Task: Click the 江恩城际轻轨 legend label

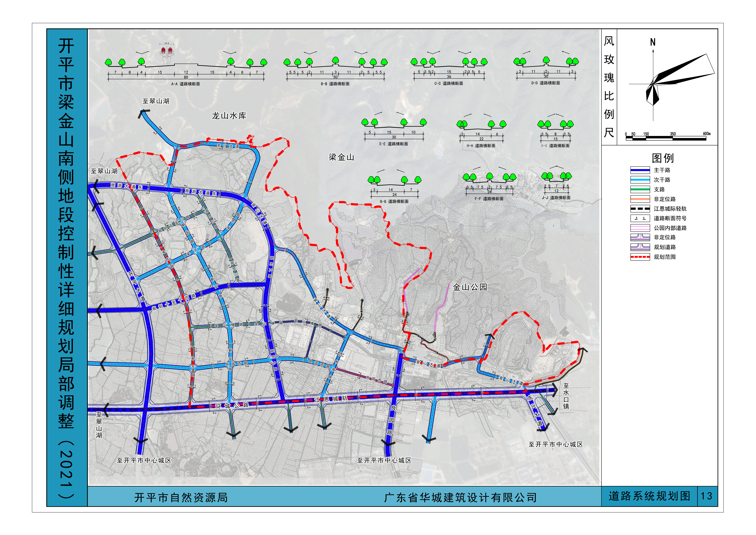Action: (670, 209)
